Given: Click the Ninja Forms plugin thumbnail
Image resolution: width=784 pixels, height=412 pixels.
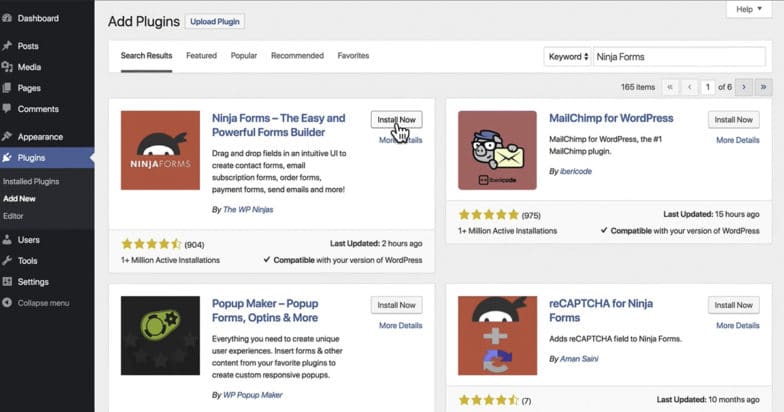Looking at the screenshot, I should 160,150.
